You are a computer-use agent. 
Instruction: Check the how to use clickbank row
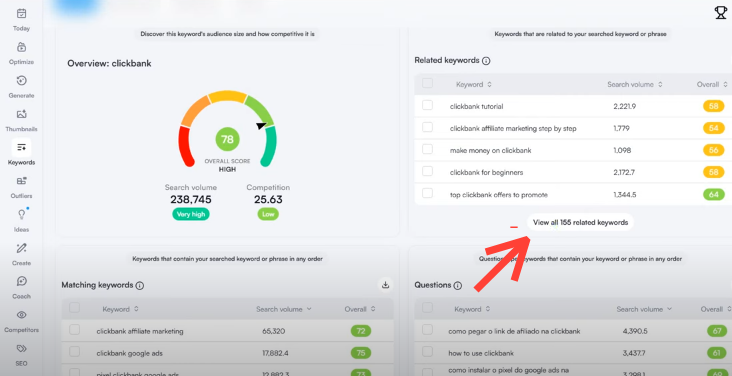[x=427, y=352]
